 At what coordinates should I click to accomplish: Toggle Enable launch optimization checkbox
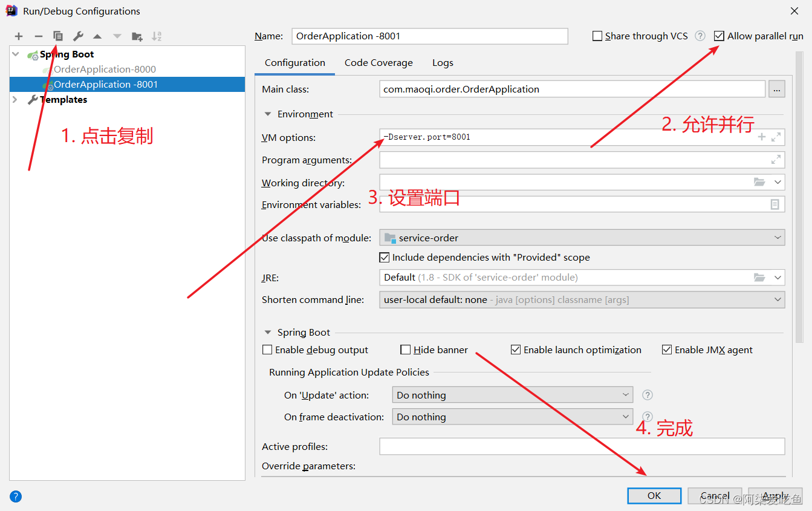(516, 350)
